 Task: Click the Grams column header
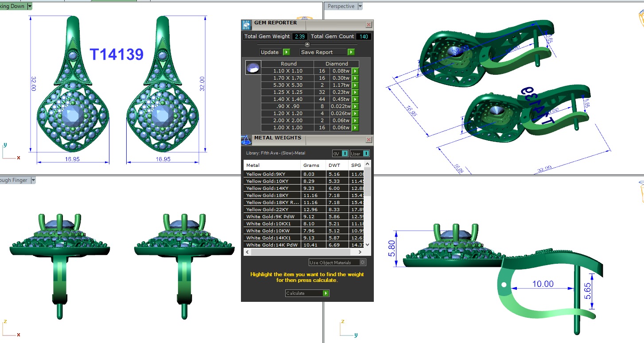click(311, 165)
